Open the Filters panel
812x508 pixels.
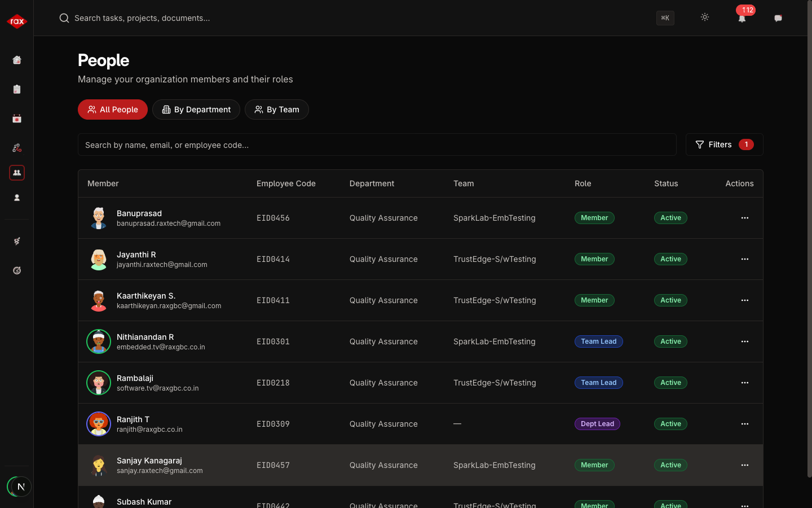point(724,144)
